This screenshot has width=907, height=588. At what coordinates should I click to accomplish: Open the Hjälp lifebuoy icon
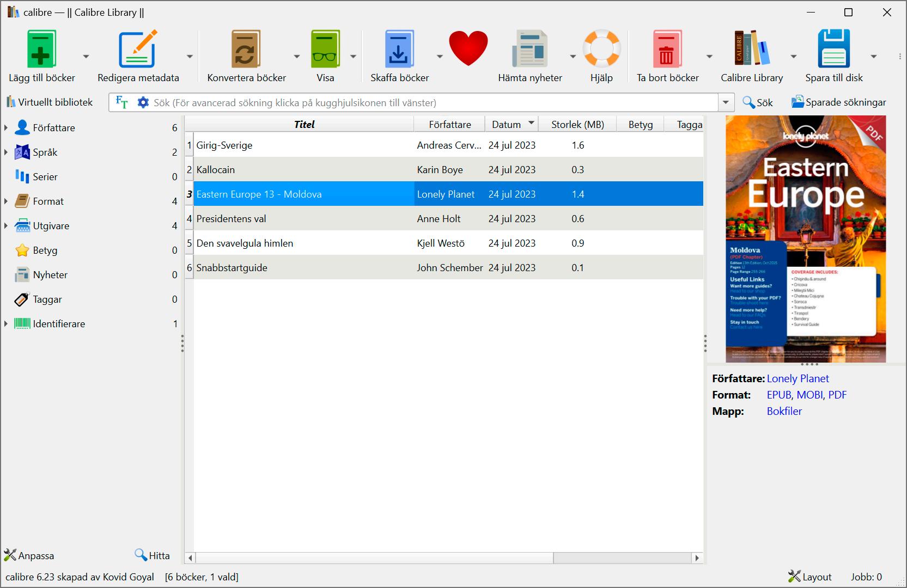click(x=601, y=49)
